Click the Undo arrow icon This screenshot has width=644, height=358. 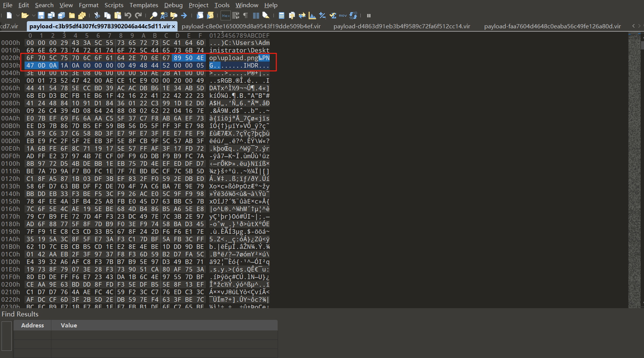[x=128, y=15]
